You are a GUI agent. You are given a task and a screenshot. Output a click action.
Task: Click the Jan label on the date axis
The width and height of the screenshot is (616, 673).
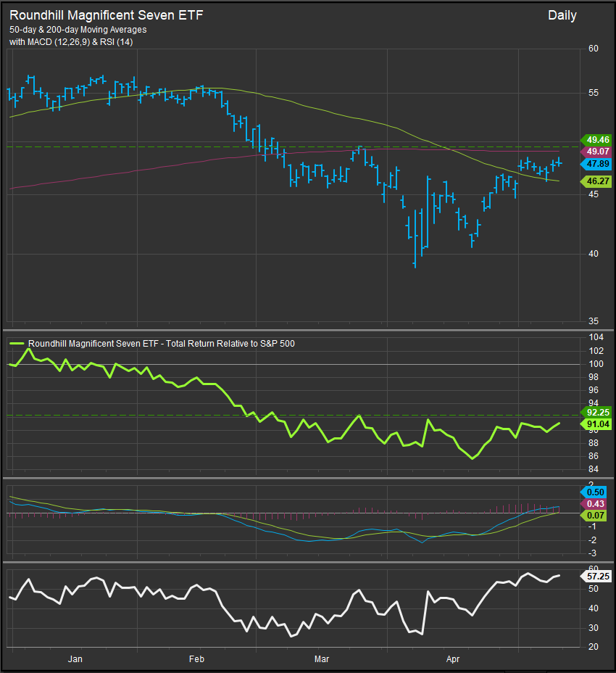75,658
